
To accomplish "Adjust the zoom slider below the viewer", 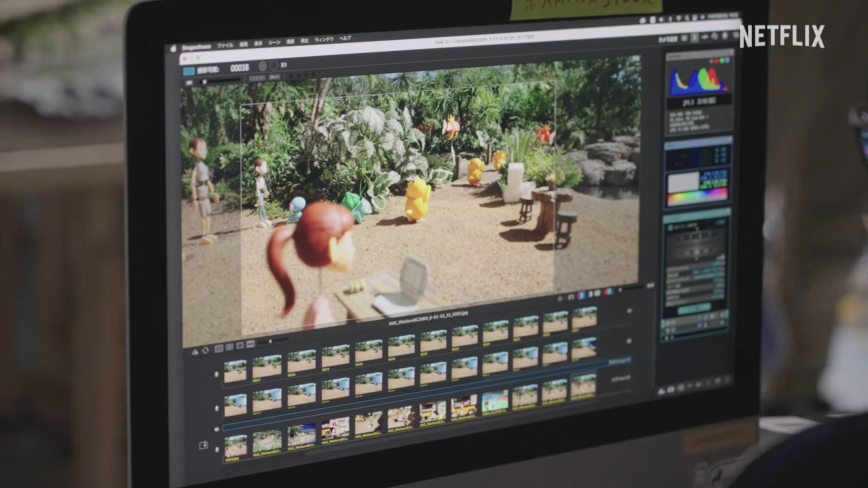I will 632,288.
